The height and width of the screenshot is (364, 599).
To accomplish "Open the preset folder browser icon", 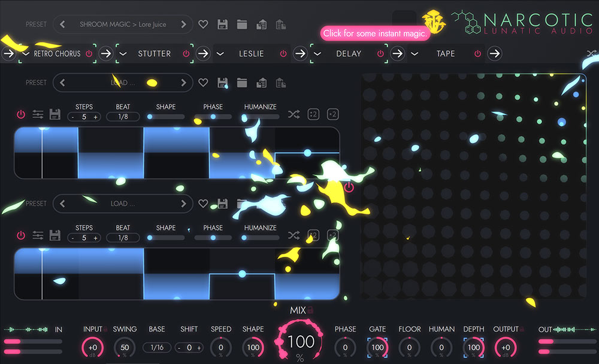I will point(242,24).
